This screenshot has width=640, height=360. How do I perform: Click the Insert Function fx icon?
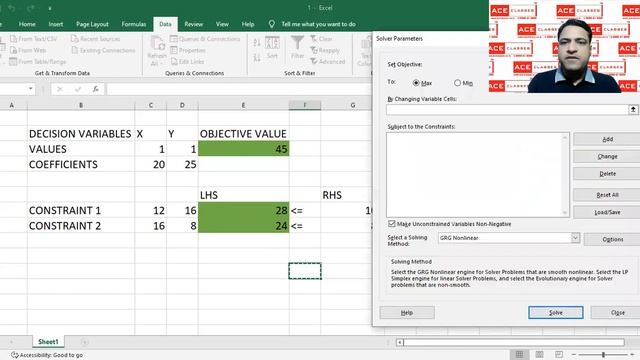[96, 89]
